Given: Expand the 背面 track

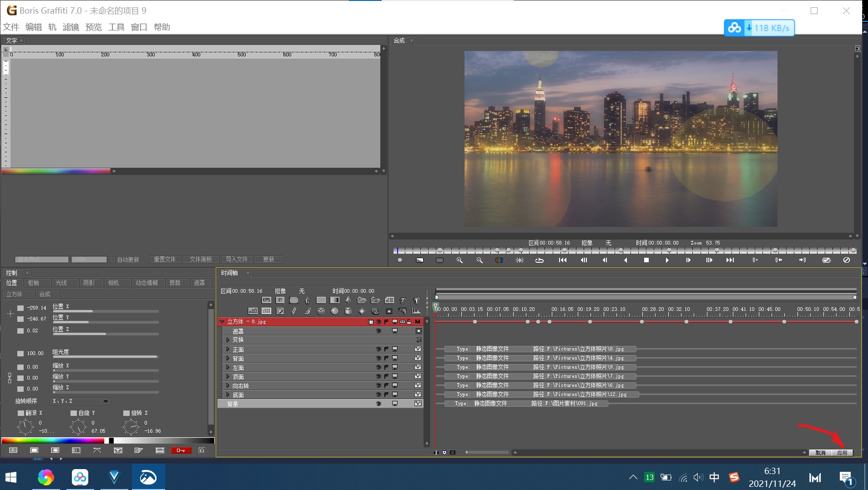Looking at the screenshot, I should (x=228, y=358).
